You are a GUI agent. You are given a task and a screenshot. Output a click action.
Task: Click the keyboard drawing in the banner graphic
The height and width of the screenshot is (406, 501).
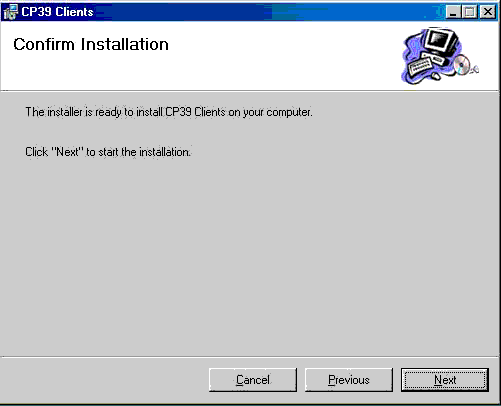(x=420, y=66)
